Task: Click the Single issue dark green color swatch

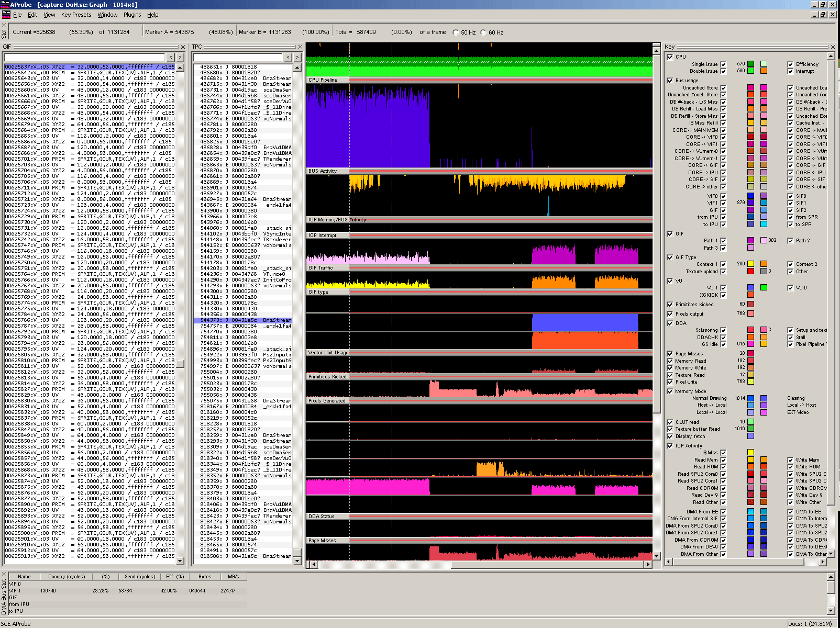Action: pos(750,64)
